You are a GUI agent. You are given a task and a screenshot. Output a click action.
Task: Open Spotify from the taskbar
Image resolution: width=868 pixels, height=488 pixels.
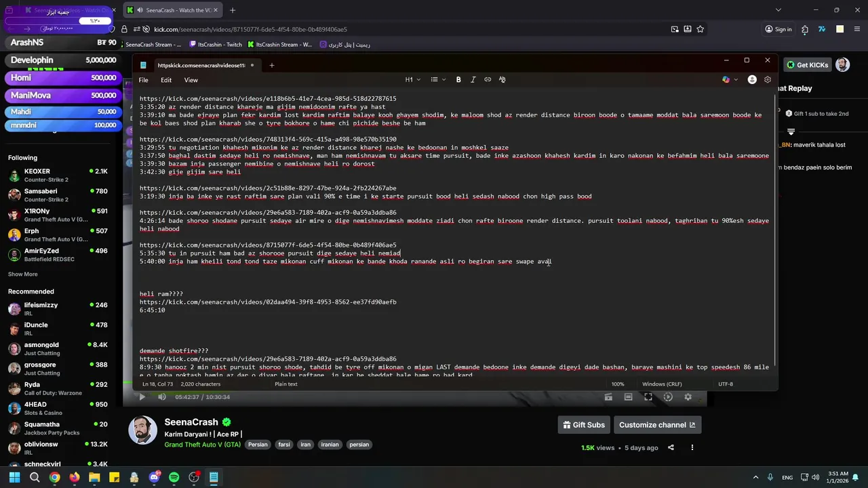[174, 477]
